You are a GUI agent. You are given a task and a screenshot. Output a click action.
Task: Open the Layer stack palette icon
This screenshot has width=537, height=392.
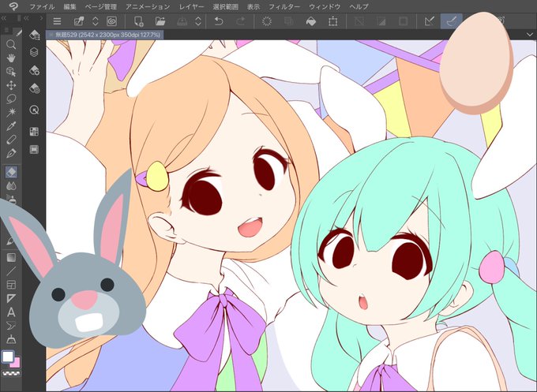point(34,52)
